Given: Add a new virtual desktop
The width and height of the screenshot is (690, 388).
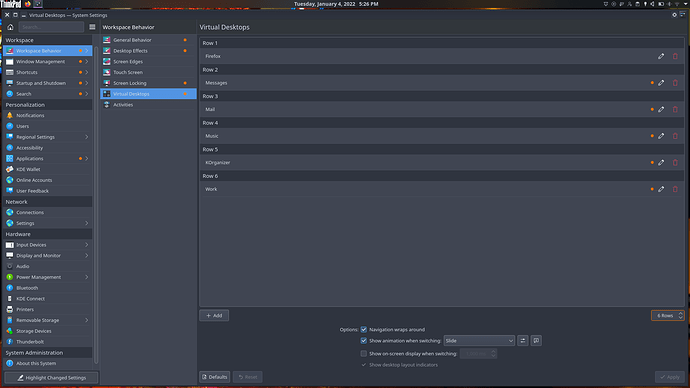Looking at the screenshot, I should pyautogui.click(x=214, y=315).
